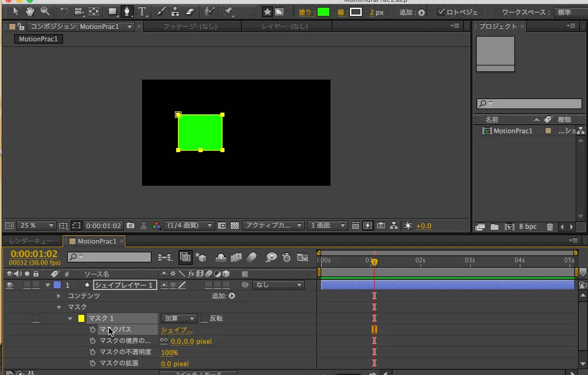The height and width of the screenshot is (375, 588).
Task: Click the snapshot camera icon in viewer
Action: [131, 225]
